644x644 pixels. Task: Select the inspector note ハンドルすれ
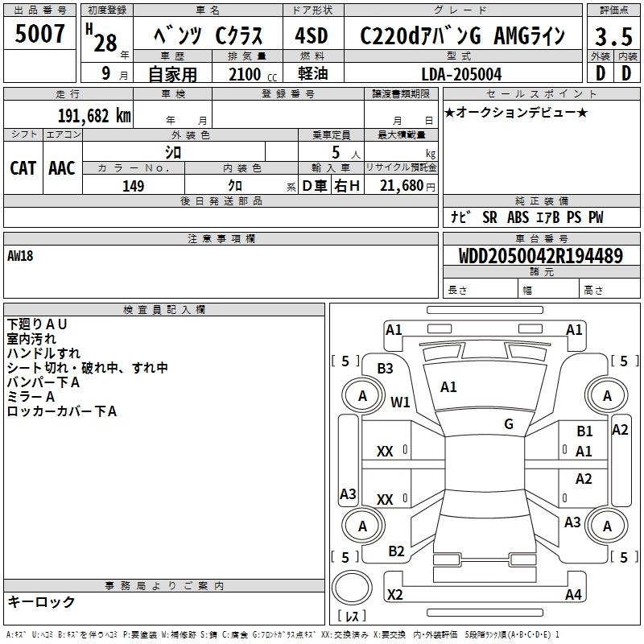point(44,353)
